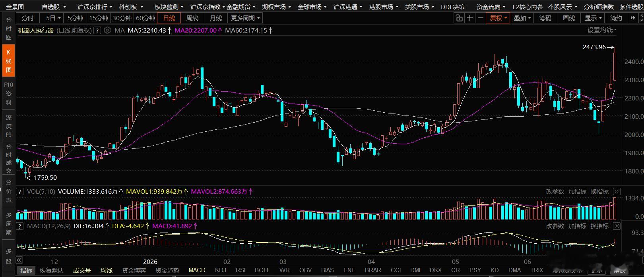Open 期权市场 menu
644x277 pixels.
(276, 7)
